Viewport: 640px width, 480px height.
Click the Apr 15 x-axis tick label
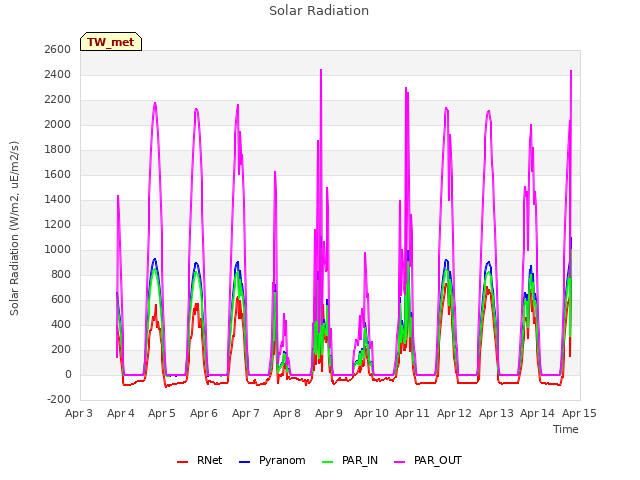[579, 413]
